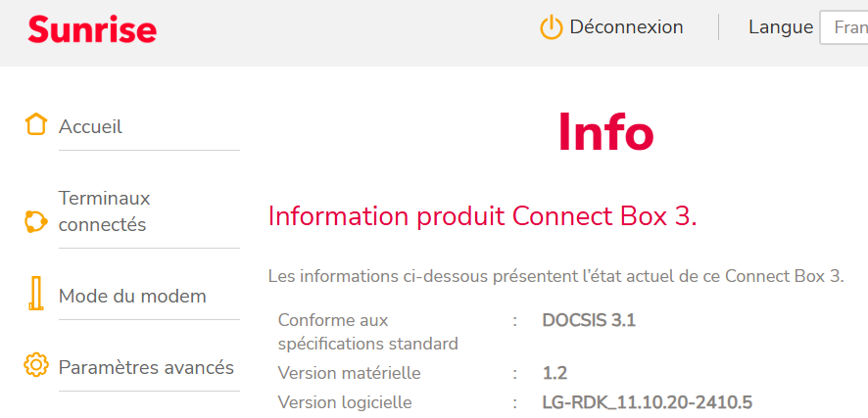Click the power icon beside Déconnexion
The height and width of the screenshot is (418, 868).
(x=552, y=27)
